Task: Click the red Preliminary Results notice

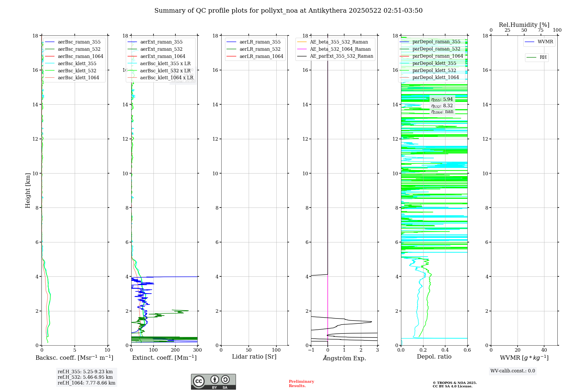Action: [301, 384]
